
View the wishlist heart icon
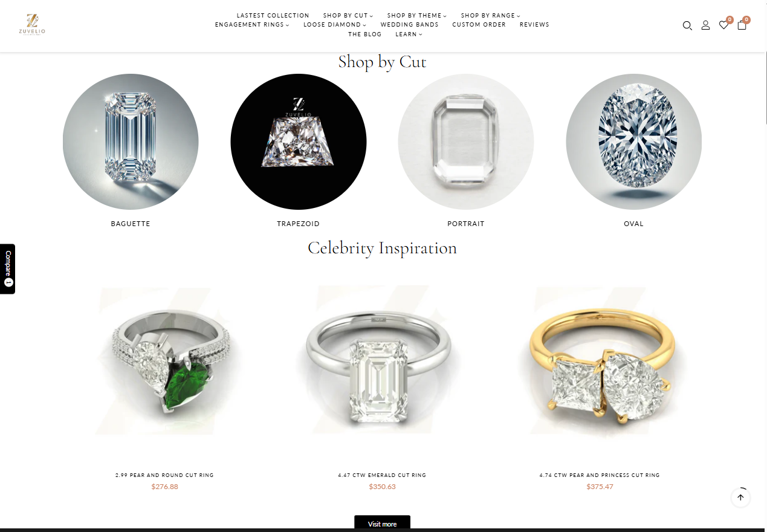723,25
